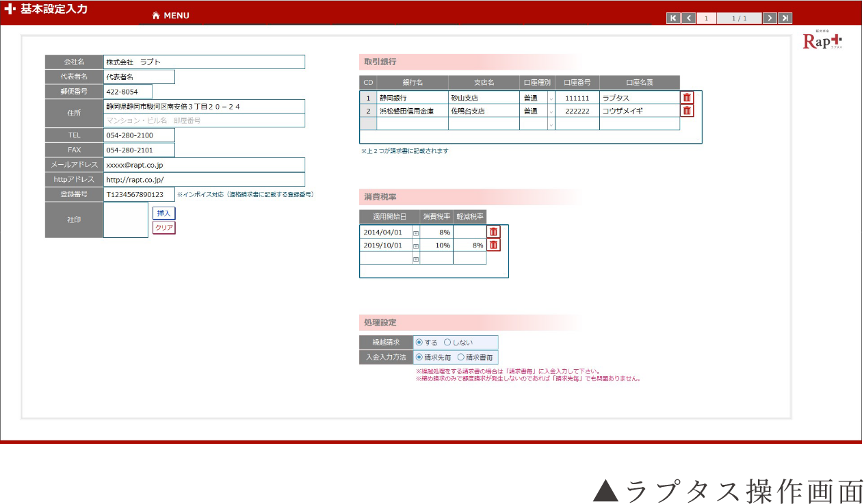Click branch name cell 佐鳴台支店
864x504 pixels.
[484, 111]
